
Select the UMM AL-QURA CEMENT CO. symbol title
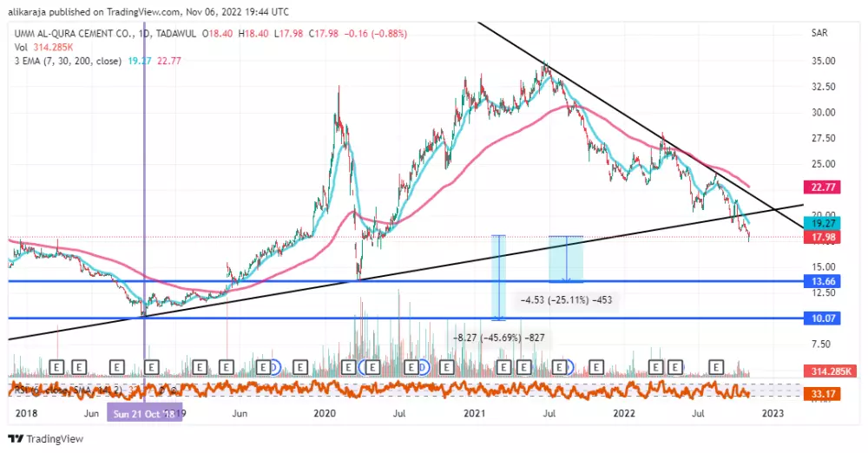point(74,34)
